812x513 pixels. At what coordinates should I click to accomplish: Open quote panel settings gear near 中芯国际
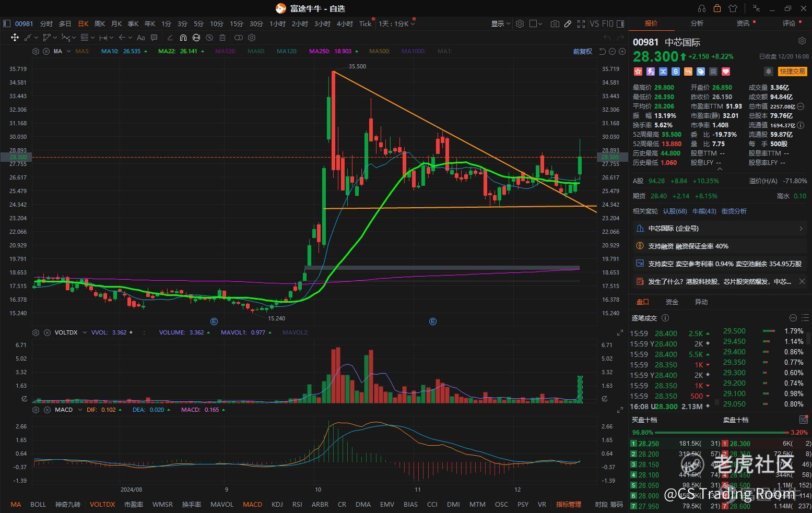pyautogui.click(x=802, y=41)
